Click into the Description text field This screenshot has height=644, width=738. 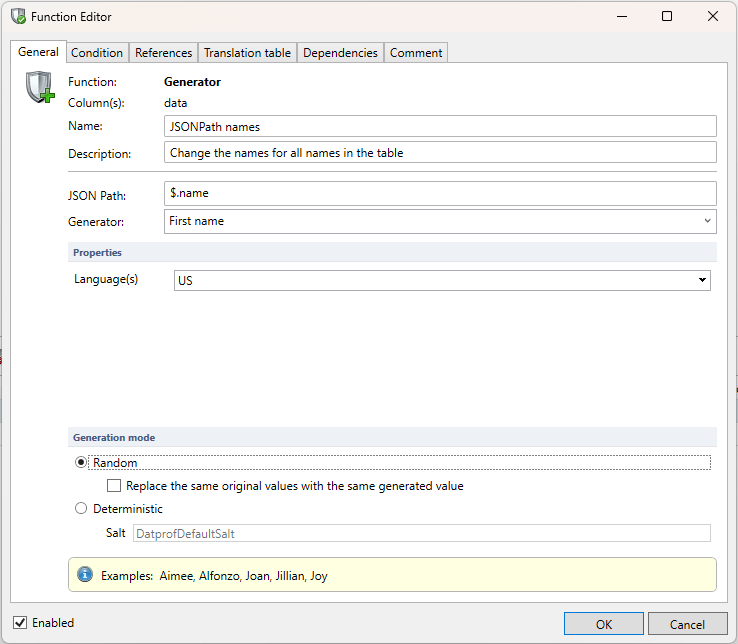point(440,153)
